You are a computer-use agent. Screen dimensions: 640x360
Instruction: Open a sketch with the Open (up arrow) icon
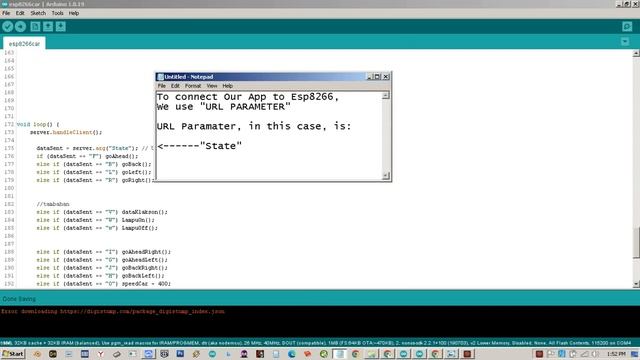tap(48, 27)
